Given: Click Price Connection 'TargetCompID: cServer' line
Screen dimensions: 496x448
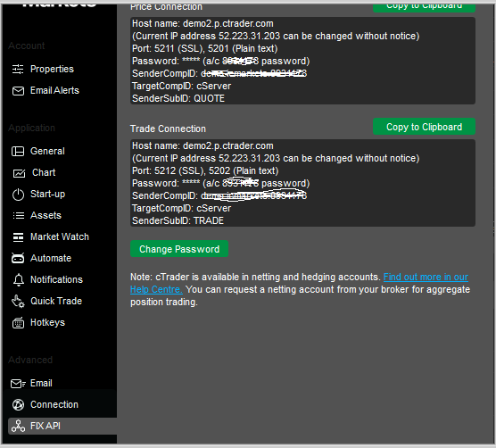Looking at the screenshot, I should click(x=182, y=86).
